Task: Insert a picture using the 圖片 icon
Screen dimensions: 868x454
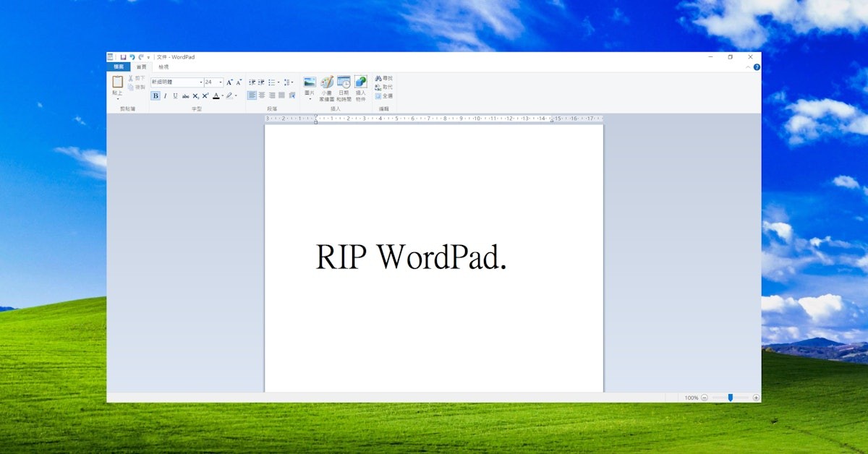Action: [310, 83]
